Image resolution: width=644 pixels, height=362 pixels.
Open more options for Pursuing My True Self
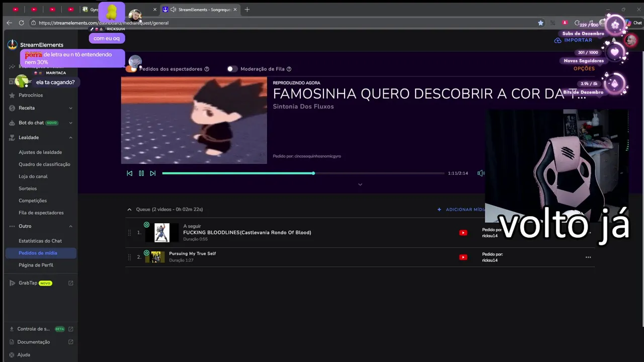click(x=588, y=257)
